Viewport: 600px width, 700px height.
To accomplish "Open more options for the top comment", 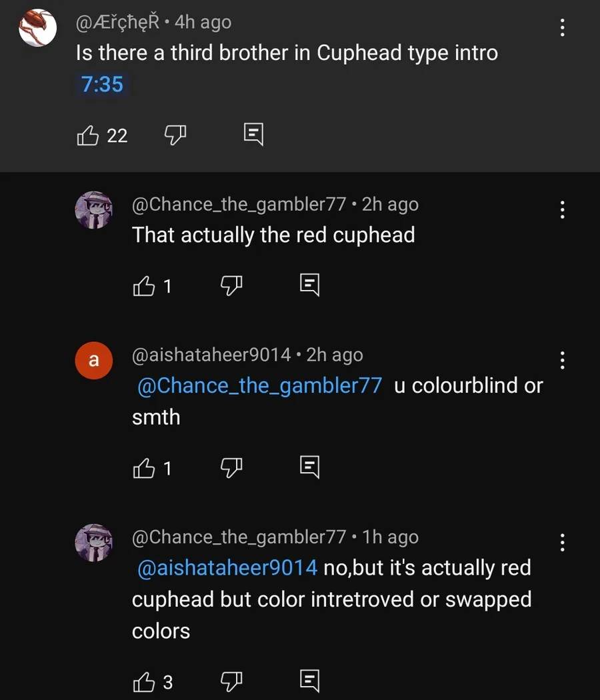I will click(x=563, y=28).
